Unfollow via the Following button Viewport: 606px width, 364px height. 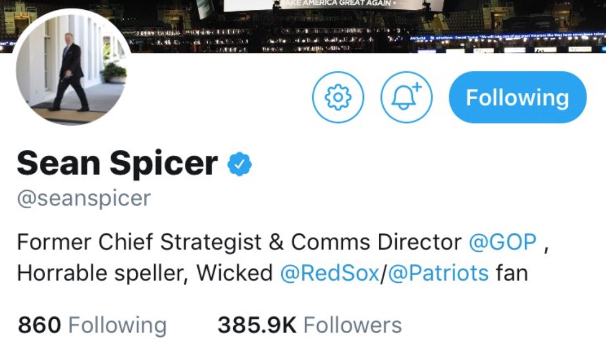click(x=517, y=98)
